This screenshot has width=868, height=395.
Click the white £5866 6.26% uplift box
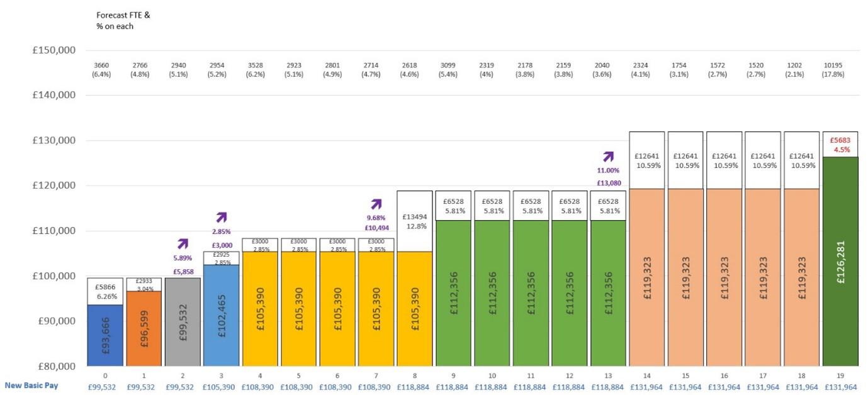105,291
